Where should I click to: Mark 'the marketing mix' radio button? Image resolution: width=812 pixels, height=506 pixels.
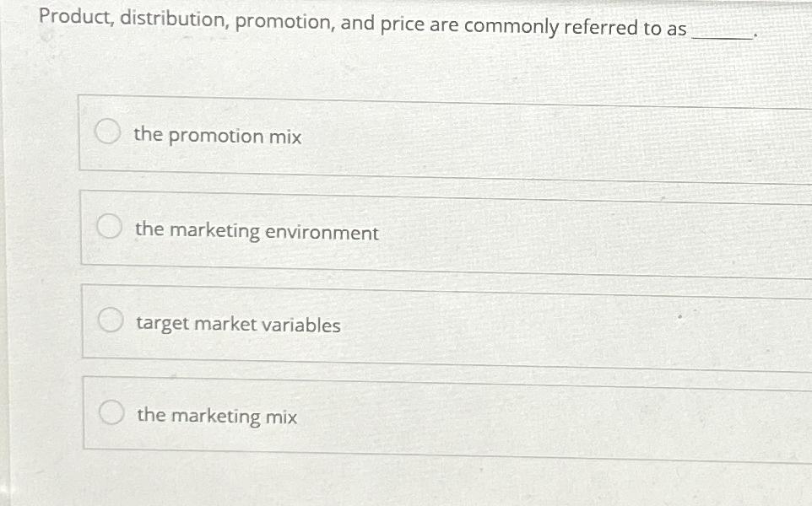[111, 413]
